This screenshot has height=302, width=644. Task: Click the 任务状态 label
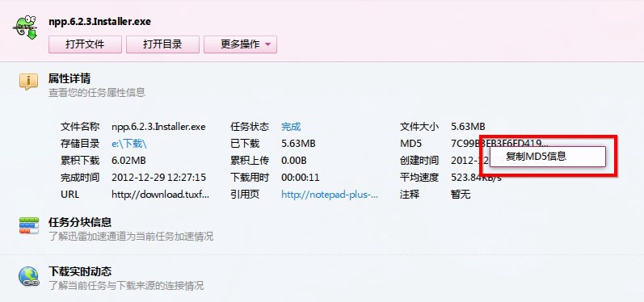click(250, 127)
